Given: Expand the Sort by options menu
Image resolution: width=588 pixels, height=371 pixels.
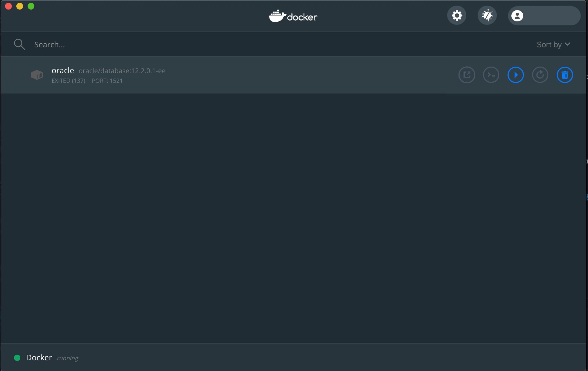Looking at the screenshot, I should coord(553,44).
